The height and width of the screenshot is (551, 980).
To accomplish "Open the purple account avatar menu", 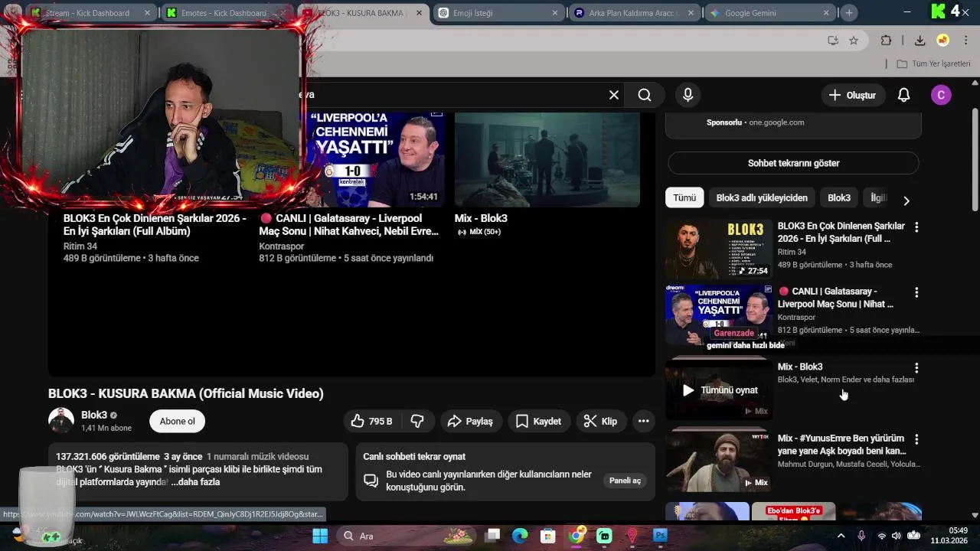I will coord(941,95).
